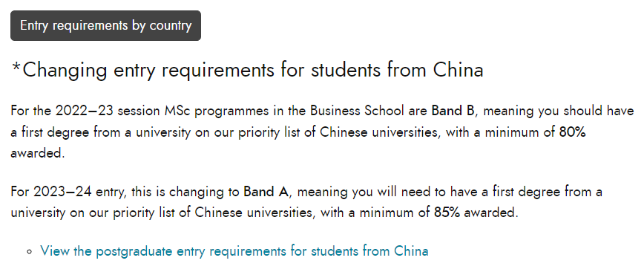Screen dimensions: 644x275
Task: Open the Entry requirements by country button
Action: tap(105, 25)
